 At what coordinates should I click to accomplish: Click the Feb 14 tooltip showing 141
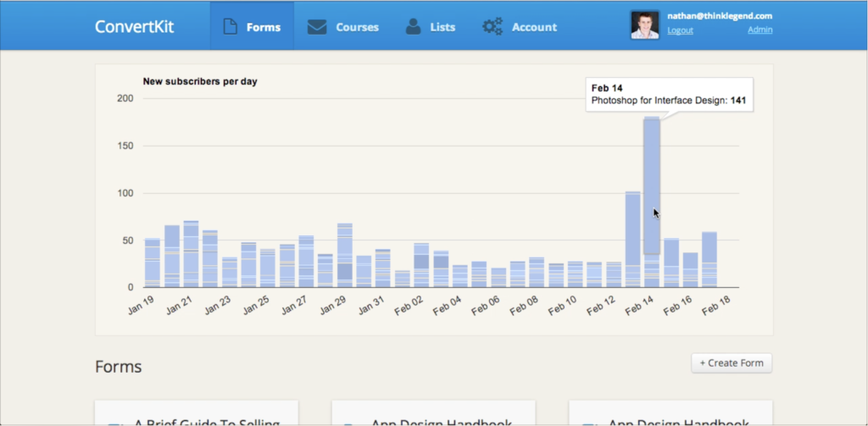tap(668, 95)
